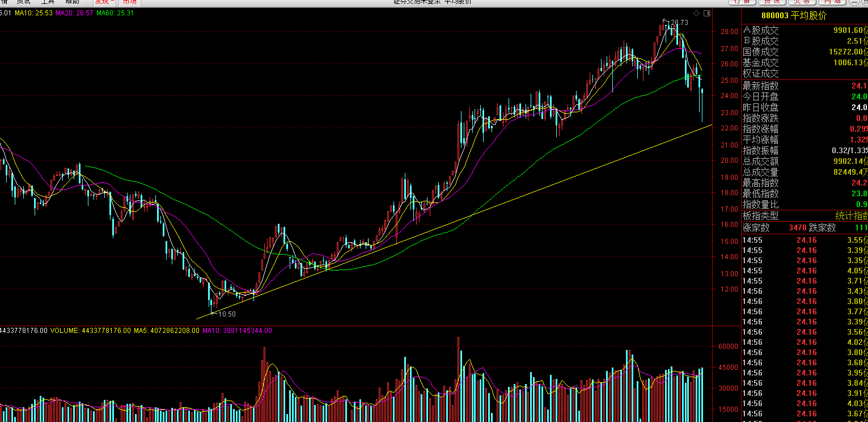This screenshot has width=868, height=422.
Task: Click the MA60: 25.31 indicator label
Action: tap(115, 13)
